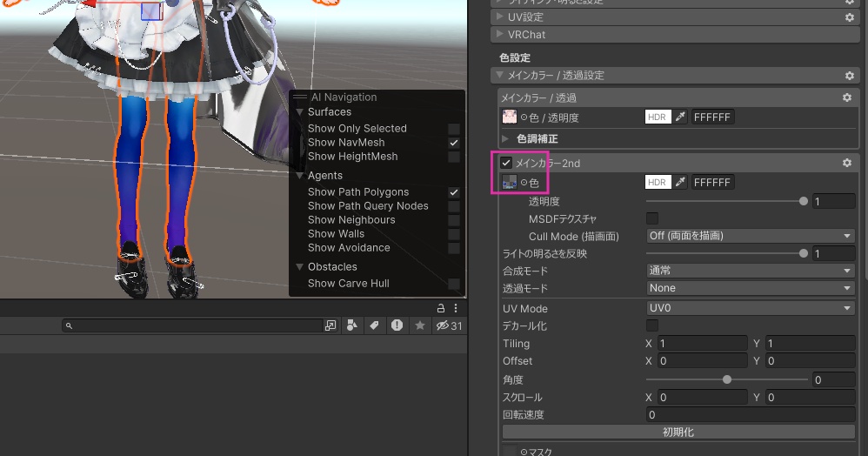Screen dimensions: 868x456
Task: Collapse Surfaces group in AI Navigation
Action: 299,112
